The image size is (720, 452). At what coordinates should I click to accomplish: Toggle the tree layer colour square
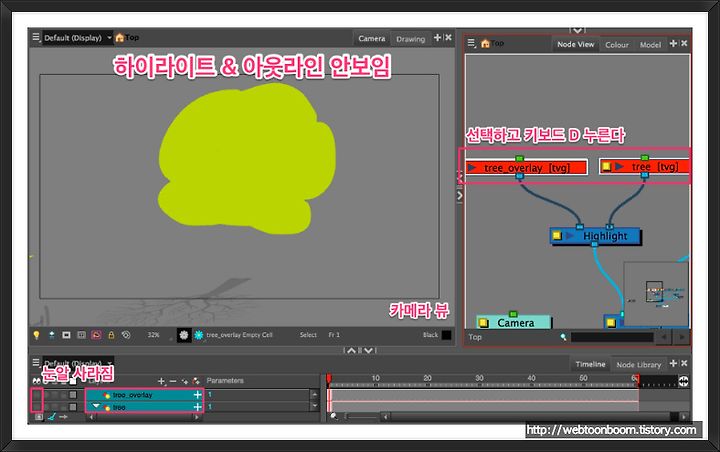pos(73,407)
